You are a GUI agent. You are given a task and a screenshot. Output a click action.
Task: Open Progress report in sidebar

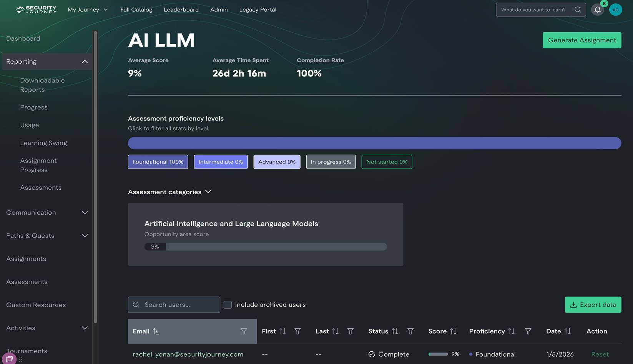(34, 108)
